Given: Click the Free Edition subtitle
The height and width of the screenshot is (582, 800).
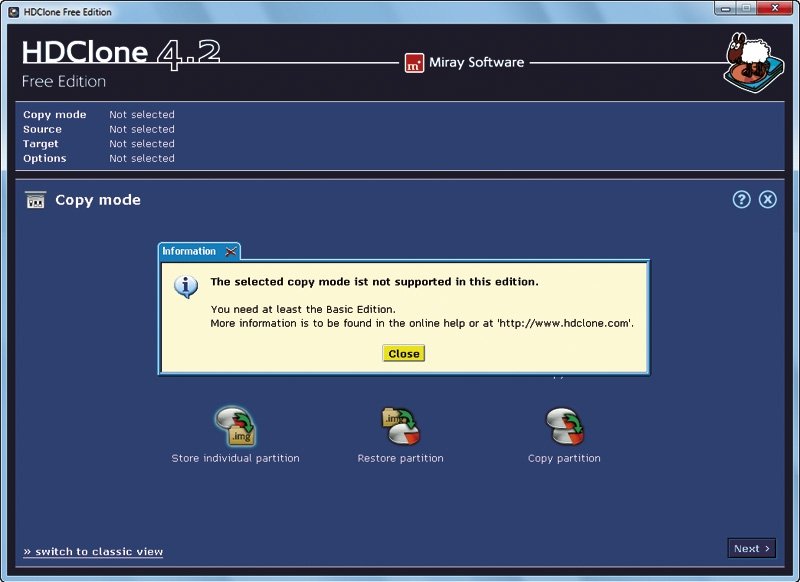Looking at the screenshot, I should pyautogui.click(x=64, y=82).
